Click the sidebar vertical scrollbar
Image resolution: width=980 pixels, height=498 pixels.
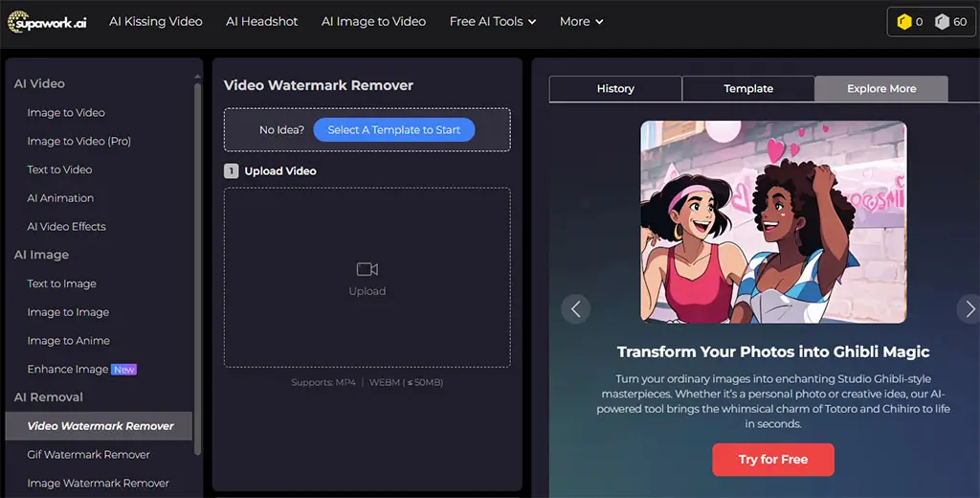tap(197, 269)
